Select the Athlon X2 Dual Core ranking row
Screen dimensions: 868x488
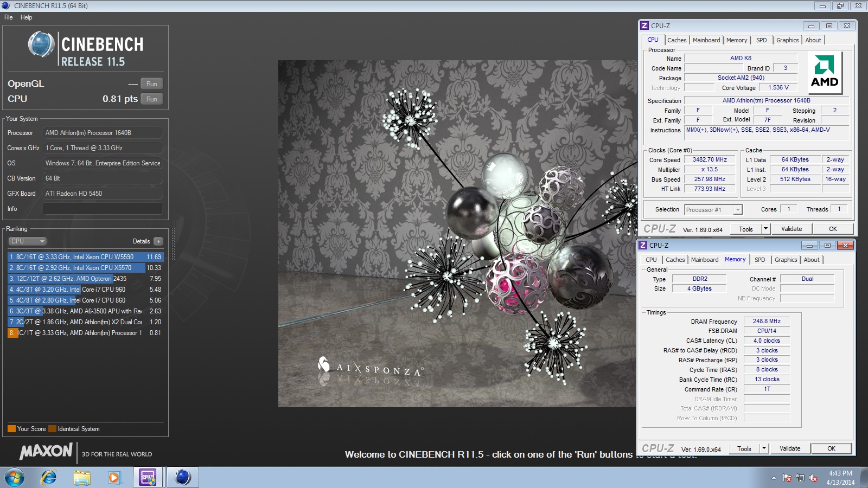(x=86, y=322)
